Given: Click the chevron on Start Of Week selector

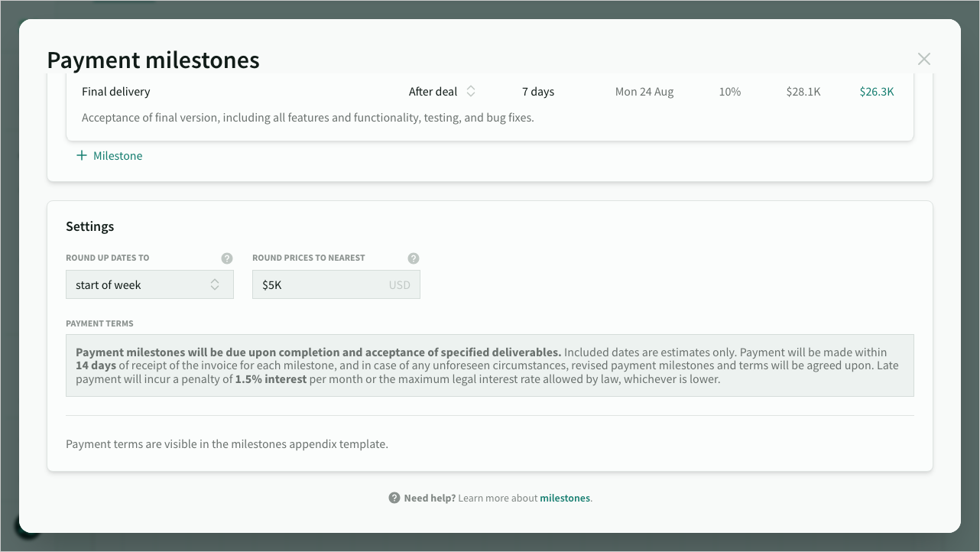Looking at the screenshot, I should (x=214, y=284).
